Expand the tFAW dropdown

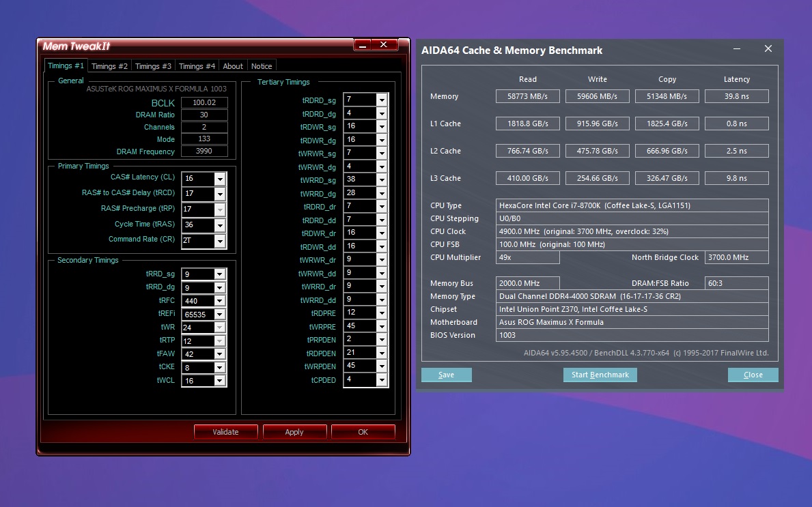click(220, 354)
